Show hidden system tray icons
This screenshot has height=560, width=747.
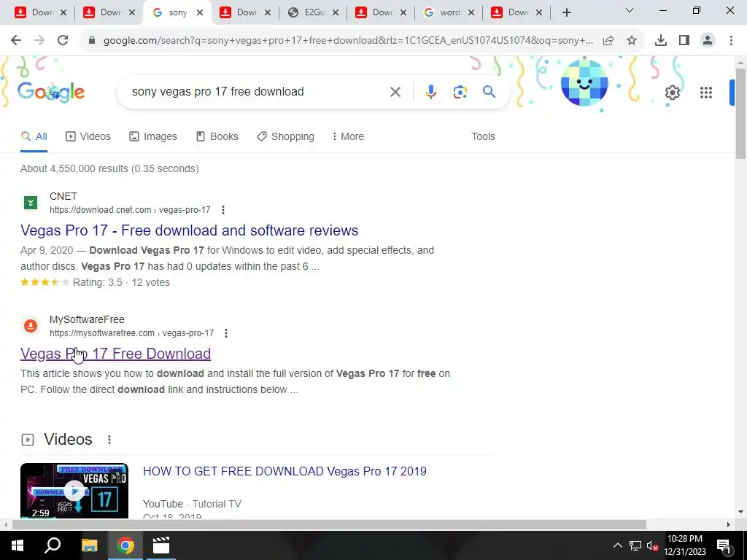(x=617, y=545)
